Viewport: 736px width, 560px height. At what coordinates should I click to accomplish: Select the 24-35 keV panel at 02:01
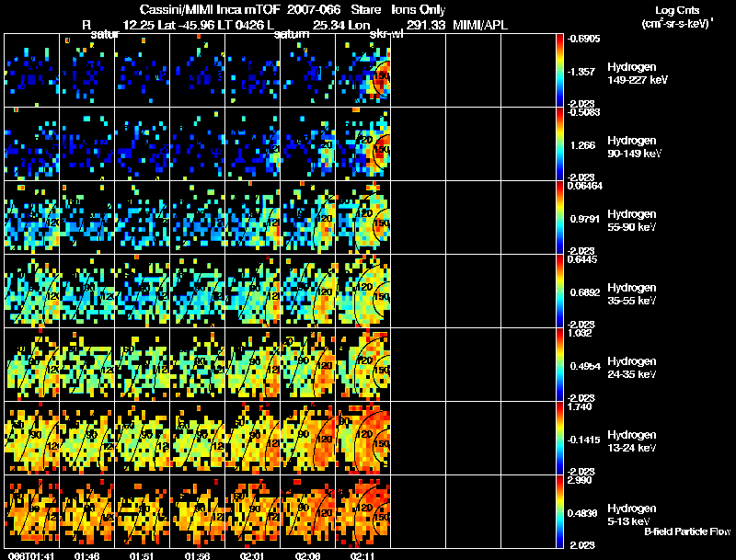[x=252, y=365]
